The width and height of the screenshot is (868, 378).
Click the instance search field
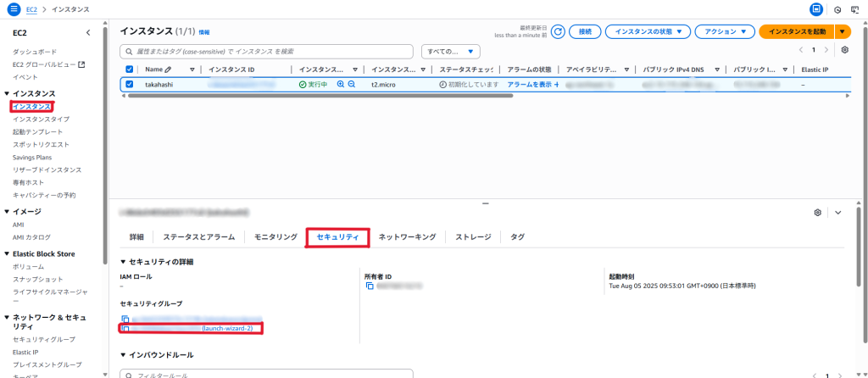tap(267, 52)
